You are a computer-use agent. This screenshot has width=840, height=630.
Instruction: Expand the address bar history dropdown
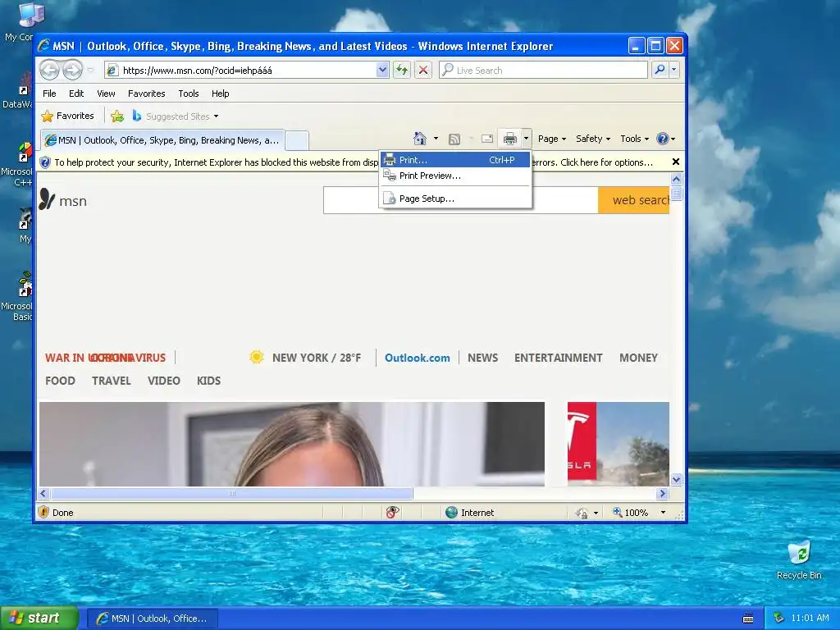[382, 71]
